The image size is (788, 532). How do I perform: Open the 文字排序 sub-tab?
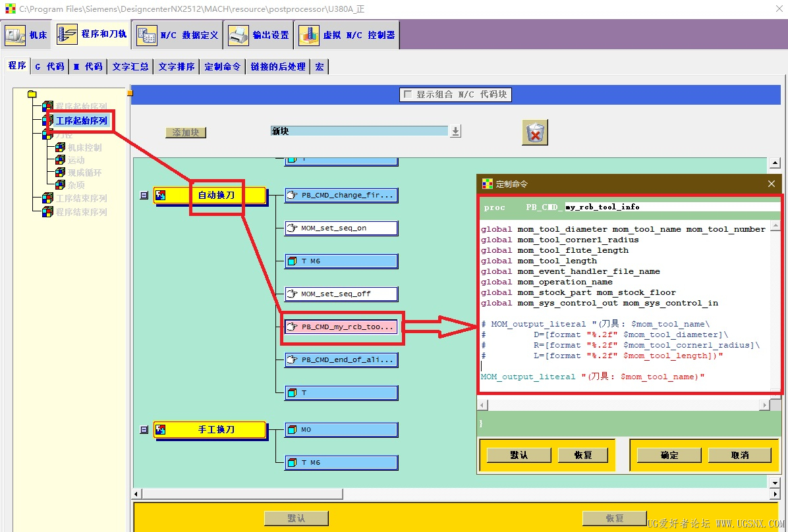tap(177, 66)
